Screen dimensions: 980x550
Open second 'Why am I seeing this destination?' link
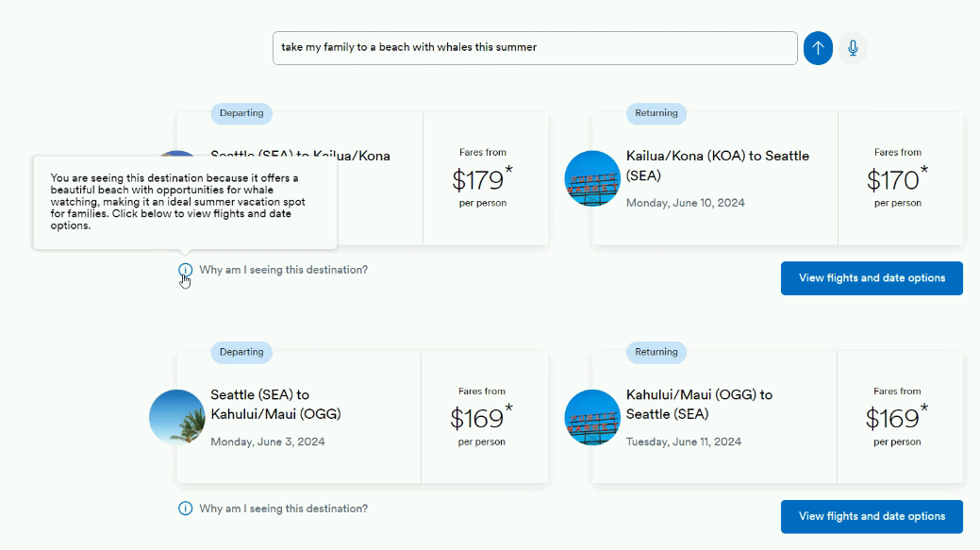coord(283,508)
